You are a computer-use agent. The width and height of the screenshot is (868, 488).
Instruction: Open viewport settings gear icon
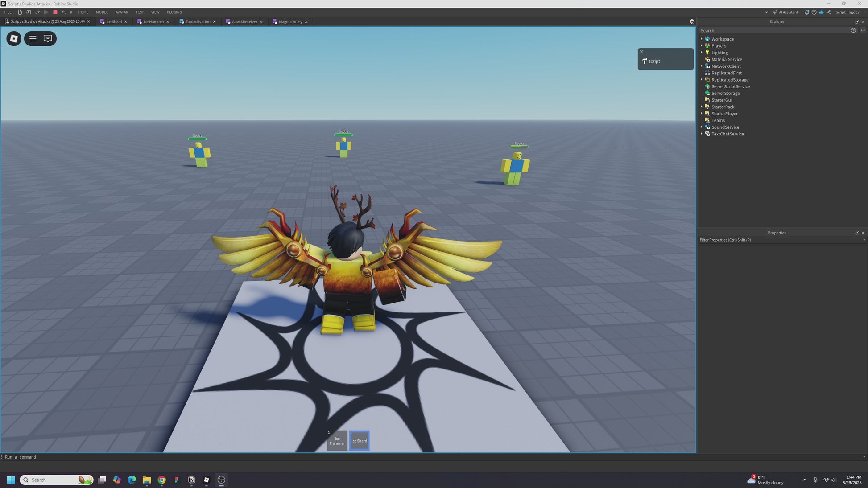692,21
